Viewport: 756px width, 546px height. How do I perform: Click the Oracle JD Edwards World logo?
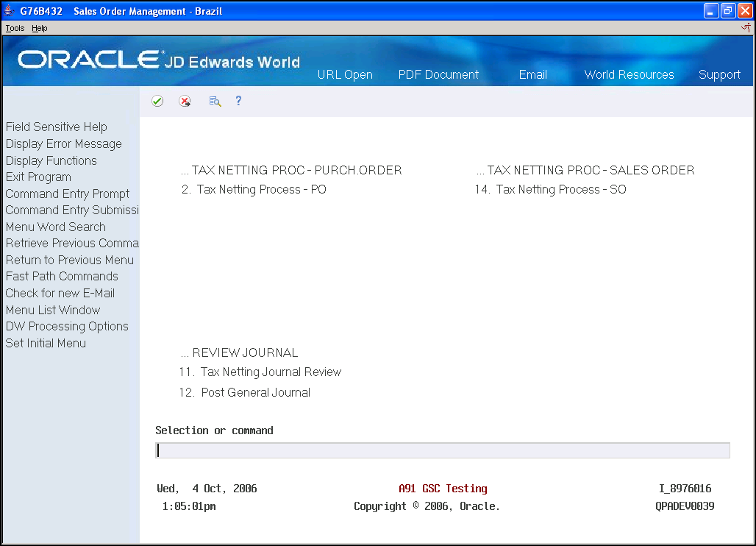click(x=159, y=60)
